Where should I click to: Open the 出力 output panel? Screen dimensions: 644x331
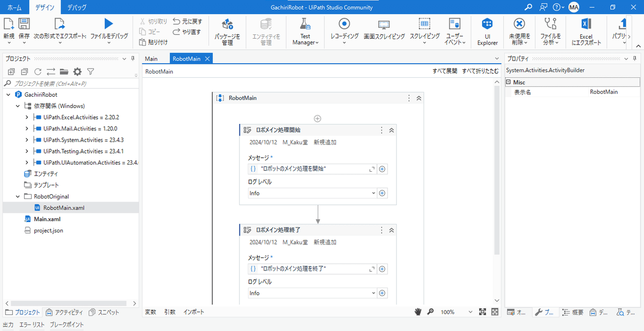click(8, 325)
